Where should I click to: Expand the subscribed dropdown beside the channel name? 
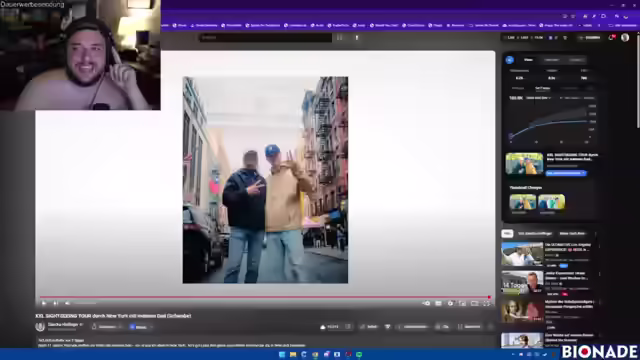click(107, 327)
